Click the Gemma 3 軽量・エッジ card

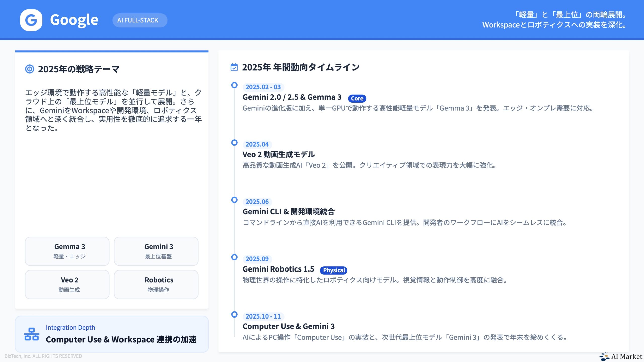(67, 251)
